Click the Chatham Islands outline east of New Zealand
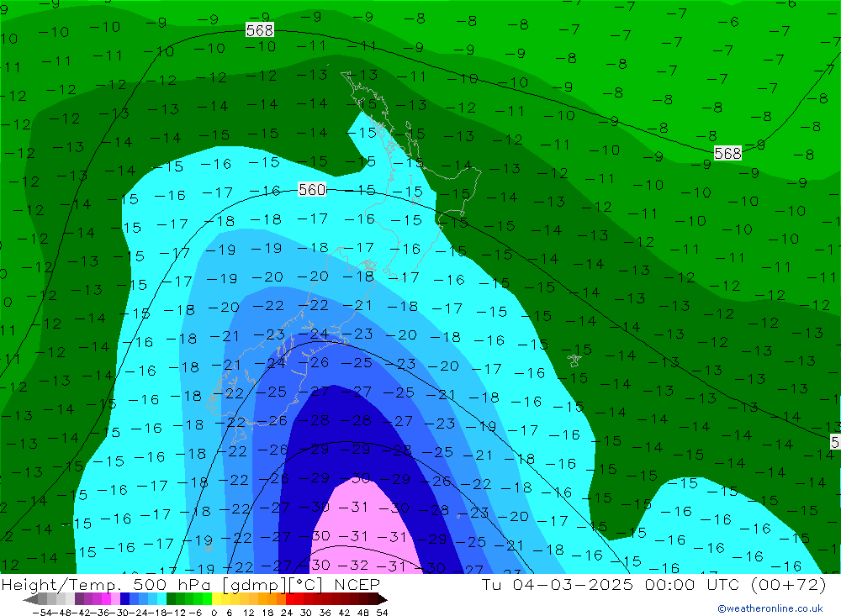 (x=574, y=361)
